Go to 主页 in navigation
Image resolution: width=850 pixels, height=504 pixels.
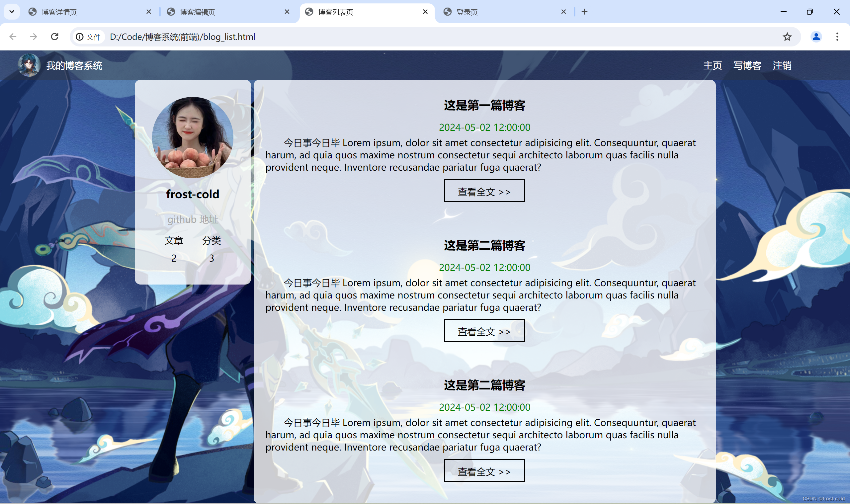(x=713, y=65)
